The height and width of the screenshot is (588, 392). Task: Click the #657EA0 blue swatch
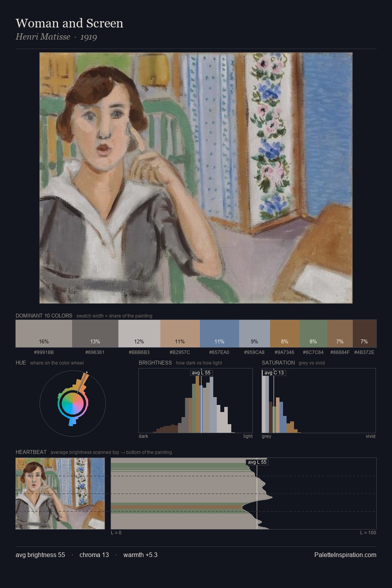point(220,334)
